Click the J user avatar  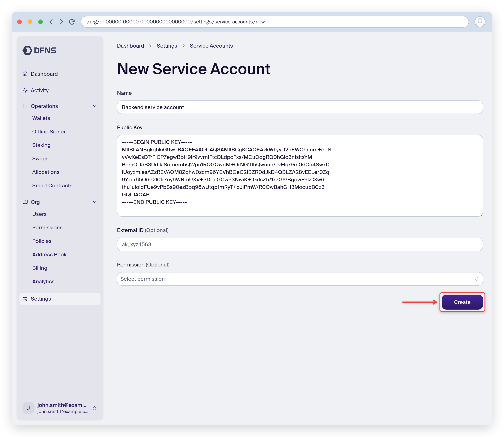28,408
